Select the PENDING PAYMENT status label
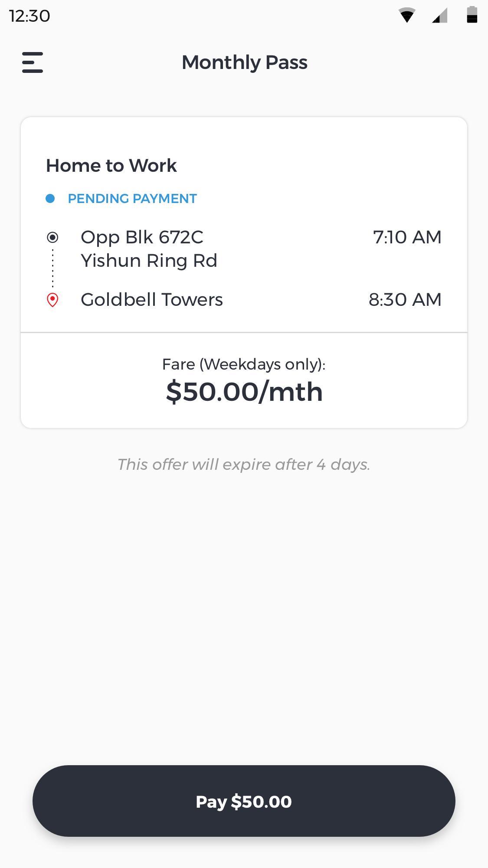This screenshot has height=868, width=488. click(132, 199)
